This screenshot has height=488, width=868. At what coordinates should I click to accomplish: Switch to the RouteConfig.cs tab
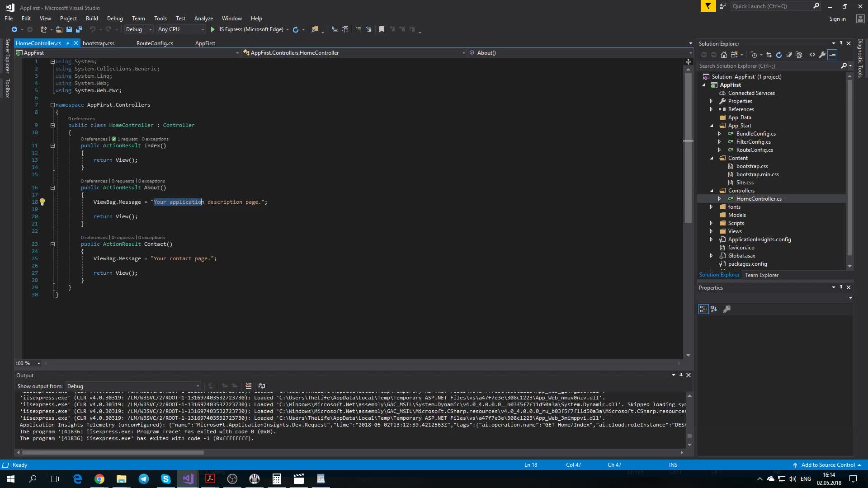click(155, 43)
